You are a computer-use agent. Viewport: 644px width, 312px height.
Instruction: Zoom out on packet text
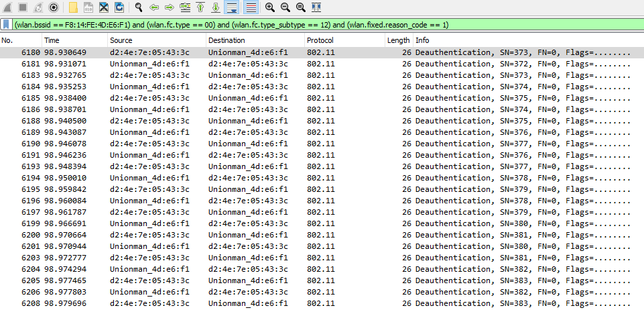click(285, 7)
